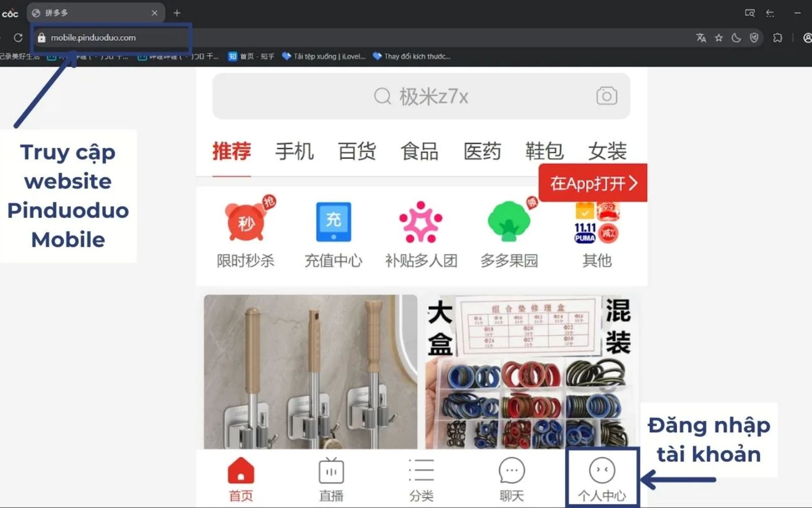Open the browser extensions puzzle menu
Screen dimensions: 812x508
778,38
